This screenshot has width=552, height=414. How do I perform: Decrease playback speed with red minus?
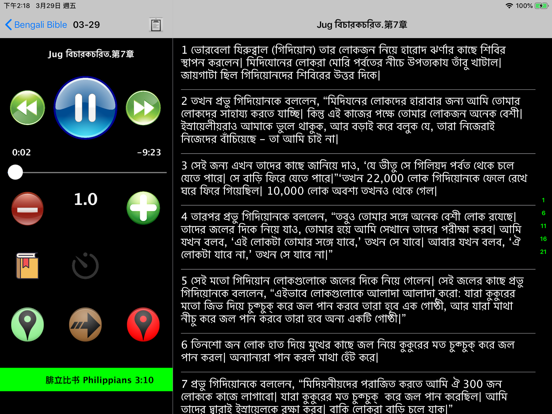click(27, 208)
